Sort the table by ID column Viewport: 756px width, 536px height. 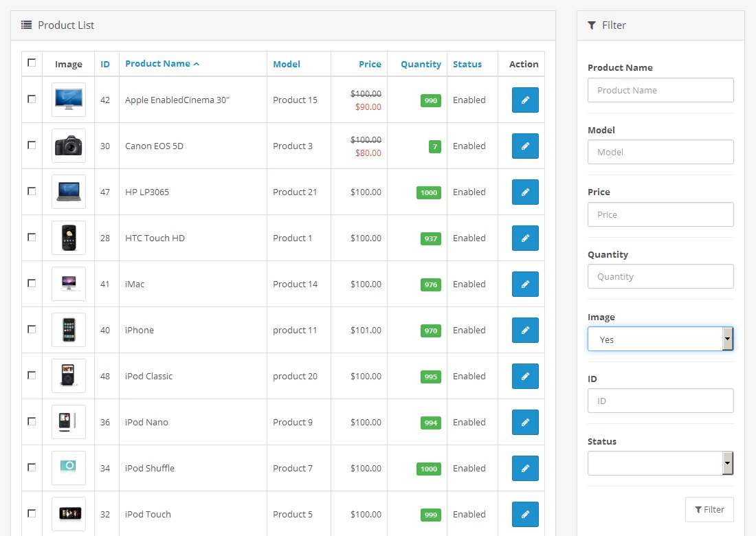click(x=105, y=64)
